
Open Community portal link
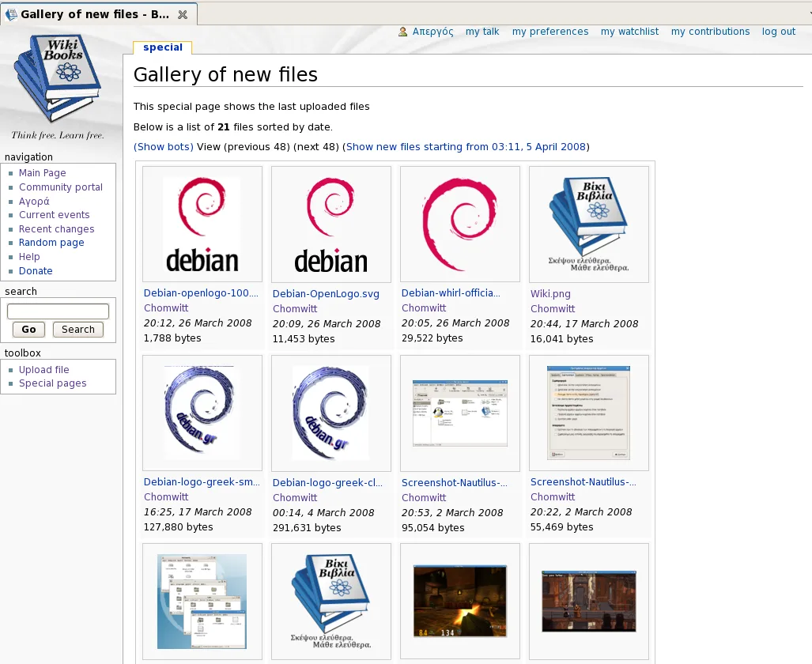tap(61, 187)
